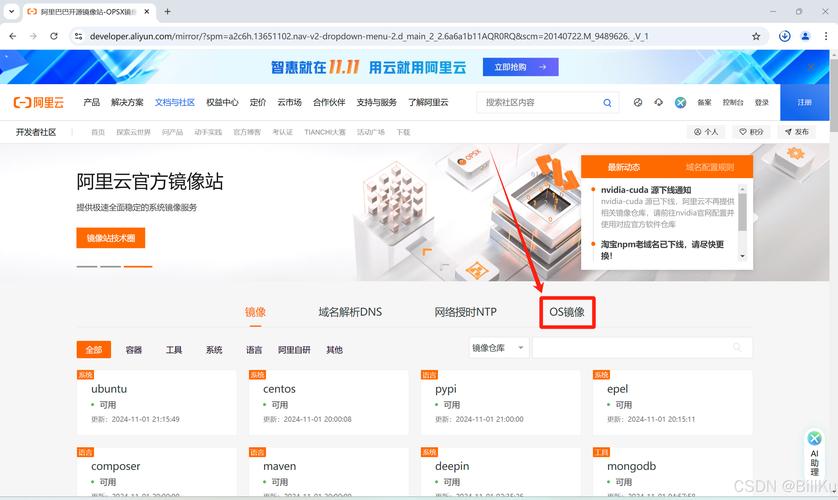Click browser back arrow
Image resolution: width=838 pixels, height=500 pixels.
pyautogui.click(x=13, y=36)
